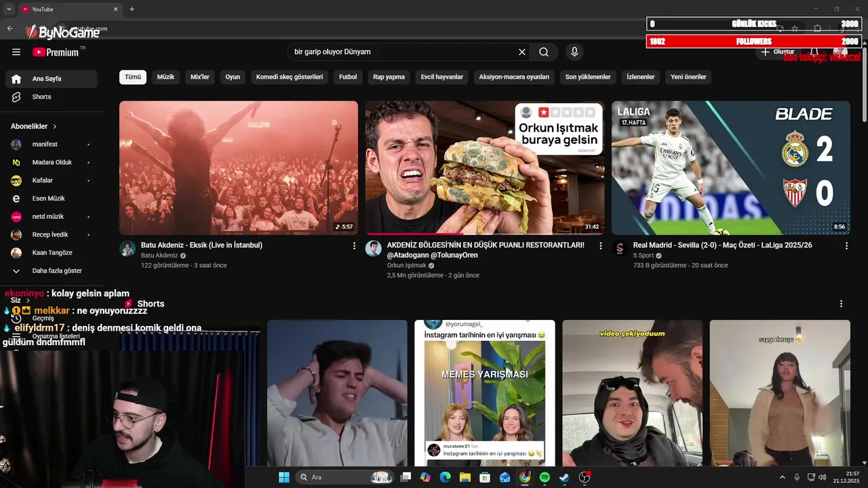The height and width of the screenshot is (488, 868).
Task: Open Recep İvedik subscription
Action: (x=52, y=235)
